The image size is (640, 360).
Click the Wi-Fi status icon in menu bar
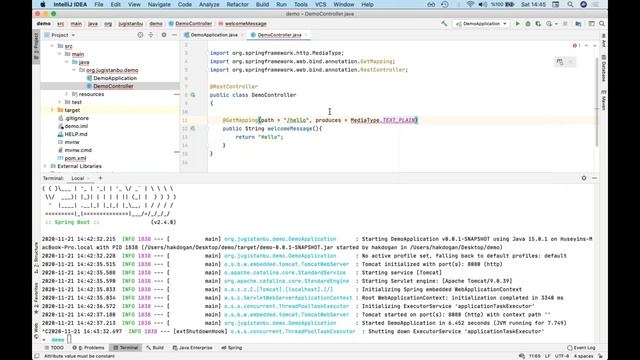pos(471,4)
